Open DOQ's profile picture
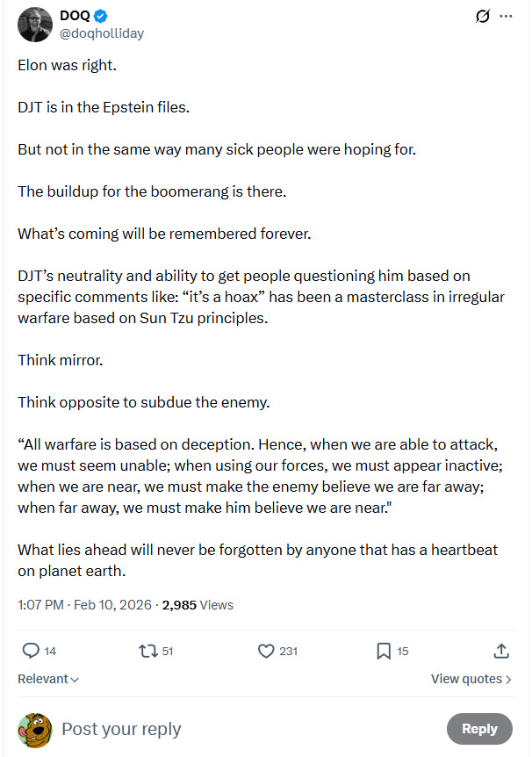This screenshot has height=757, width=532. pos(34,24)
